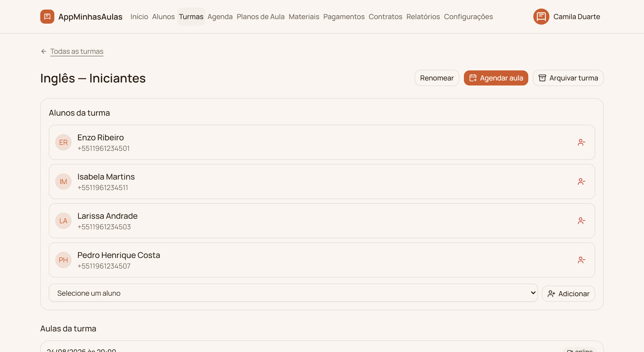Remove Enzo Ribeiro from the class

click(x=581, y=142)
